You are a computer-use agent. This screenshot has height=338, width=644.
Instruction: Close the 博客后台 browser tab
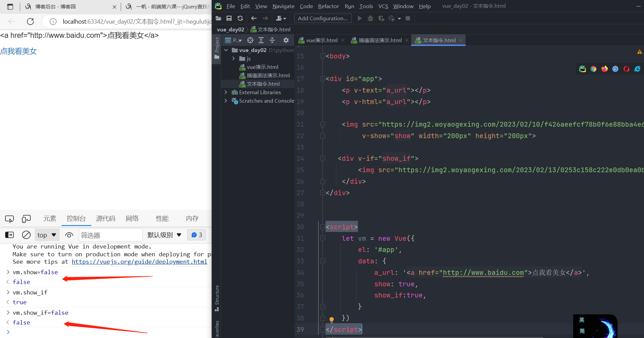(x=114, y=6)
